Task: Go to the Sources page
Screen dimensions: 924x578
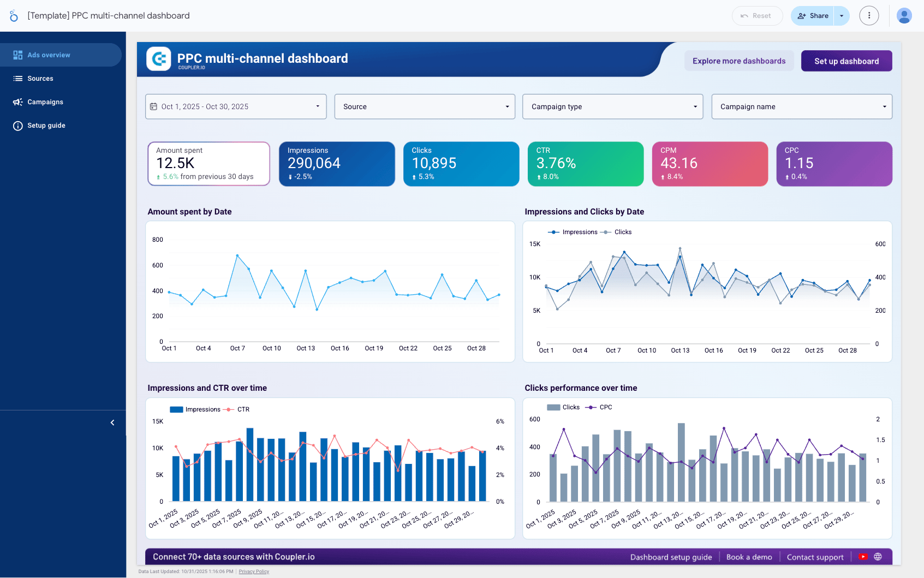Action: point(40,79)
